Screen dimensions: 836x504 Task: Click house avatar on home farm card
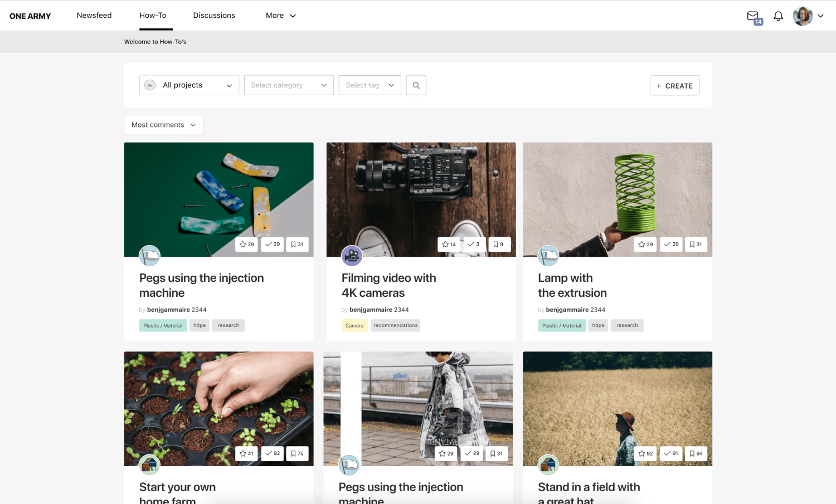[x=149, y=465]
